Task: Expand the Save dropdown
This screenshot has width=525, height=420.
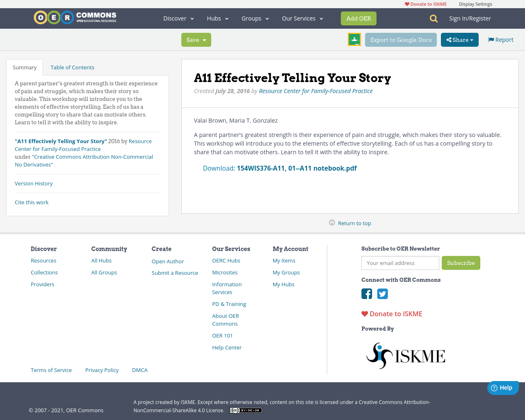Action: (x=196, y=39)
